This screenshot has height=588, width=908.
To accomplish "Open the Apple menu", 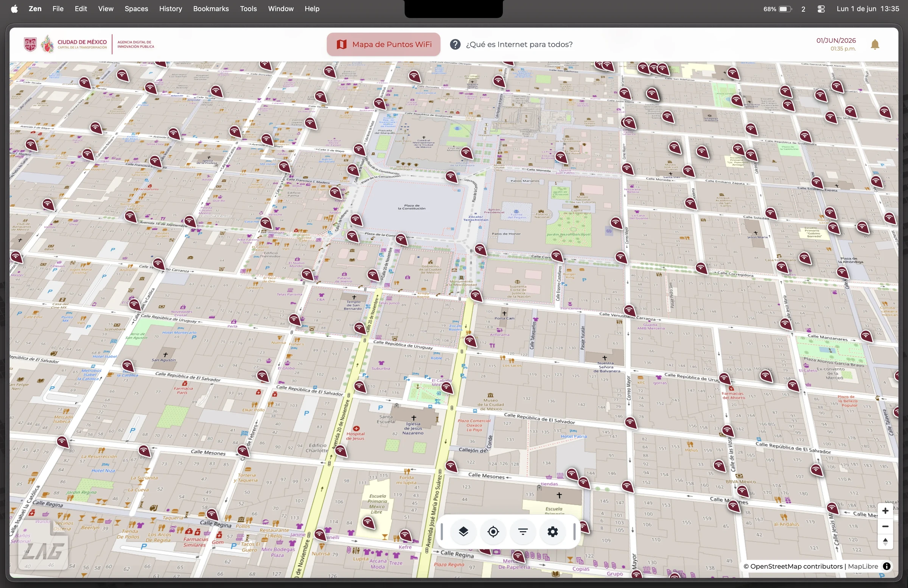I will [14, 8].
